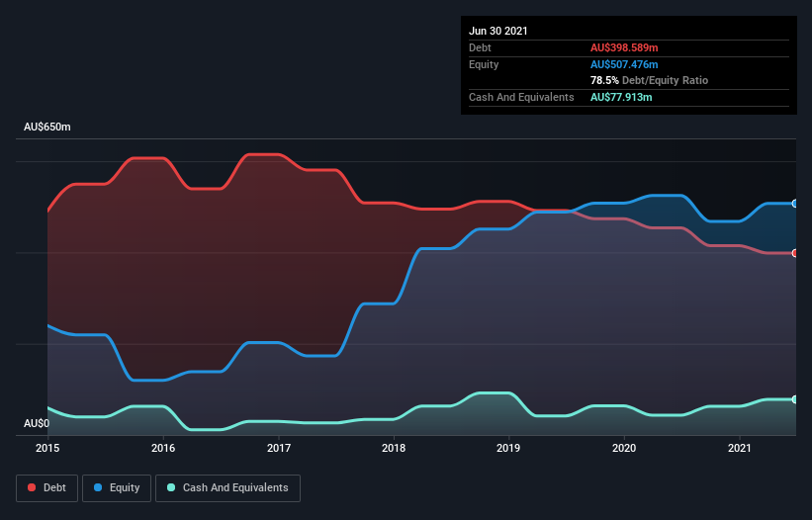
Task: Click the 2018 axis label
Action: (x=394, y=448)
